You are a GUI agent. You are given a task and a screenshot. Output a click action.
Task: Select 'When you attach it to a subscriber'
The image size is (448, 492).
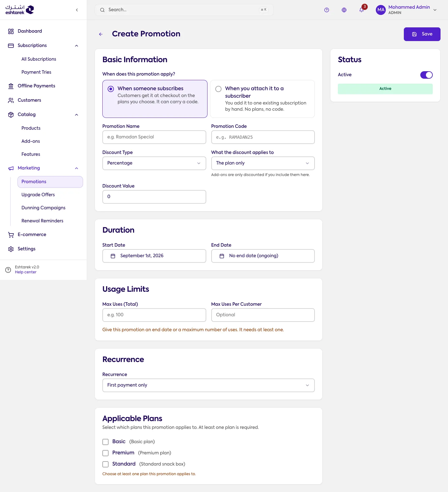click(262, 99)
